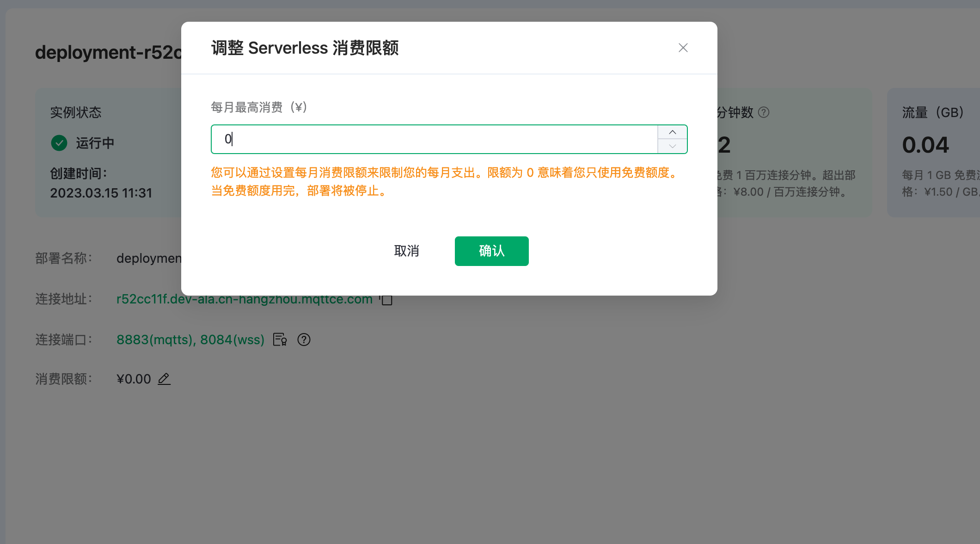Select the ¥0.00 spending limit text
This screenshot has height=544, width=980.
[134, 379]
